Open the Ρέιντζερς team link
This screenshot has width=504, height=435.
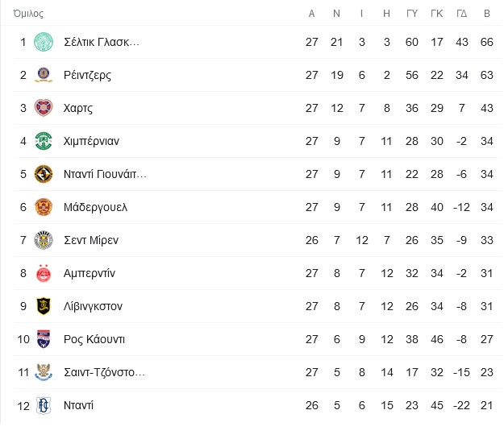click(87, 75)
